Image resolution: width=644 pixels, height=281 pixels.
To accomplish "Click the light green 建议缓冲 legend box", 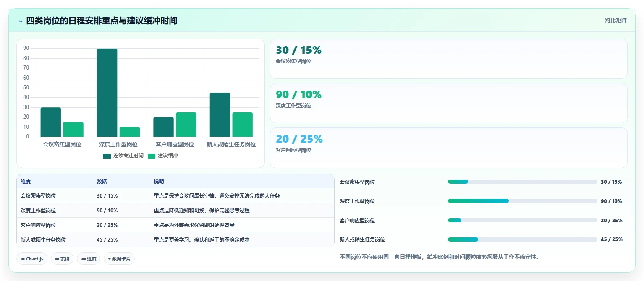I will click(152, 156).
